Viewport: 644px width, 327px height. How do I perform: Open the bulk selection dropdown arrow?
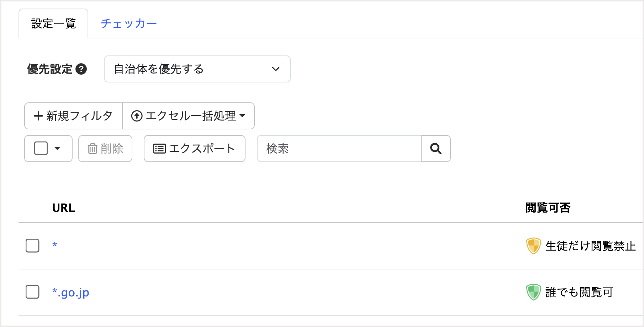pyautogui.click(x=57, y=149)
